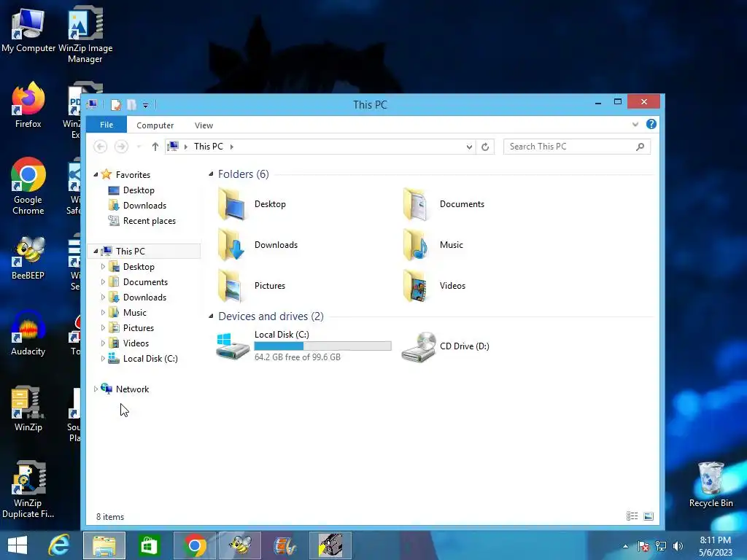Expand the Network tree node

[96, 389]
